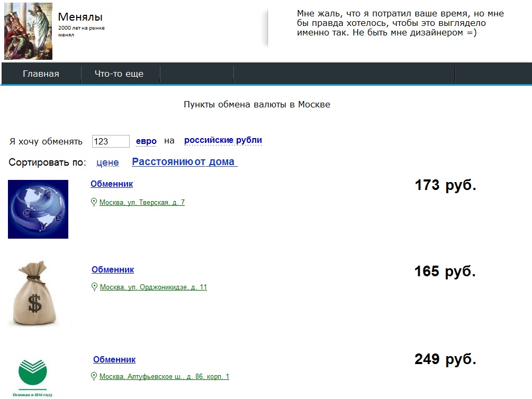This screenshot has width=532, height=399.
Task: Sort listings by цене
Action: (107, 162)
